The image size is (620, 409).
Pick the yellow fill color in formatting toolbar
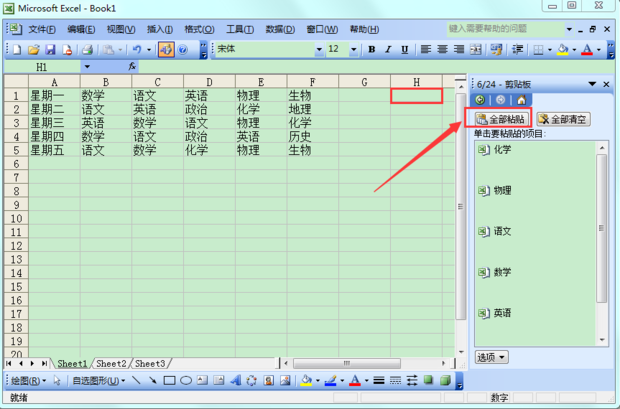562,50
